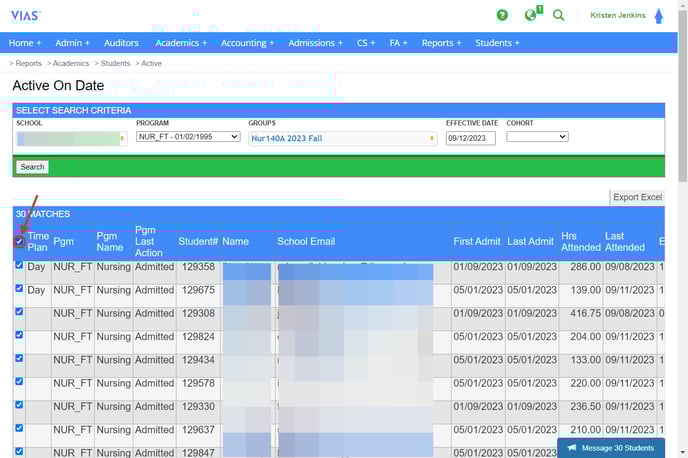
Task: Click the VIAS logo
Action: pyautogui.click(x=25, y=16)
